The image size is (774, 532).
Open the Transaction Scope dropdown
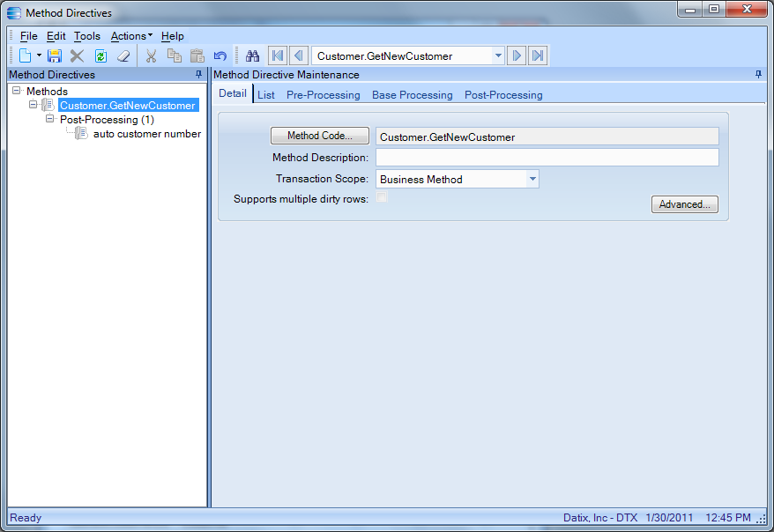click(532, 179)
